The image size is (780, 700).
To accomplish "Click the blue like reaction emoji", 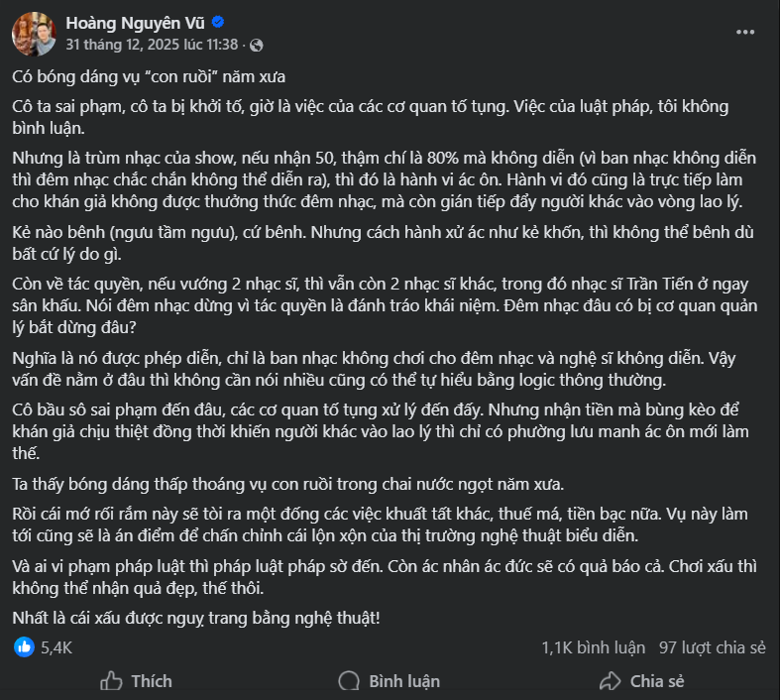I will (x=25, y=647).
